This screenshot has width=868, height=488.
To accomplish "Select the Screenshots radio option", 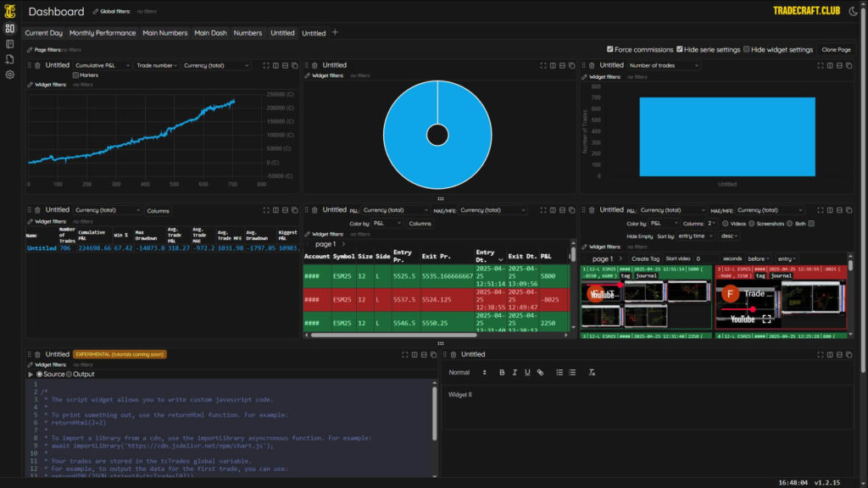I will pos(752,224).
